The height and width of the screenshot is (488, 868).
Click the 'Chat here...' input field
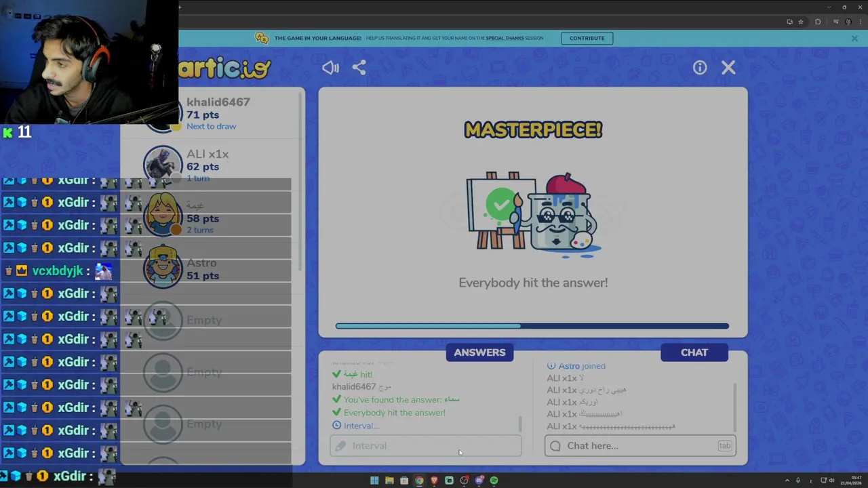(640, 445)
